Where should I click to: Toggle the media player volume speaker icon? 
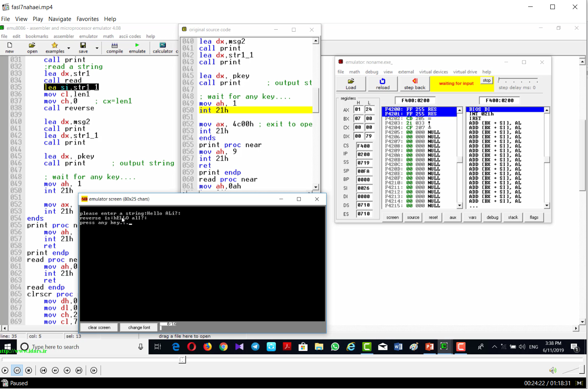point(553,370)
